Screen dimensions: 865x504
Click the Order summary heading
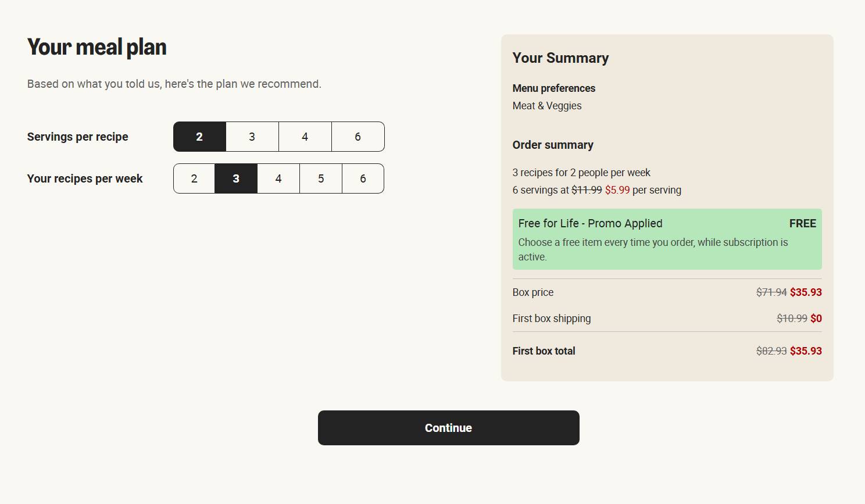pos(553,145)
